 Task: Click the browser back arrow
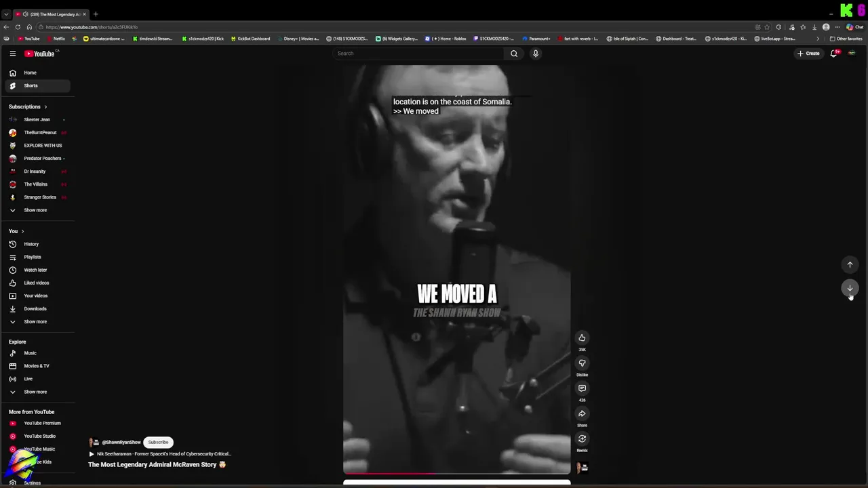6,27
